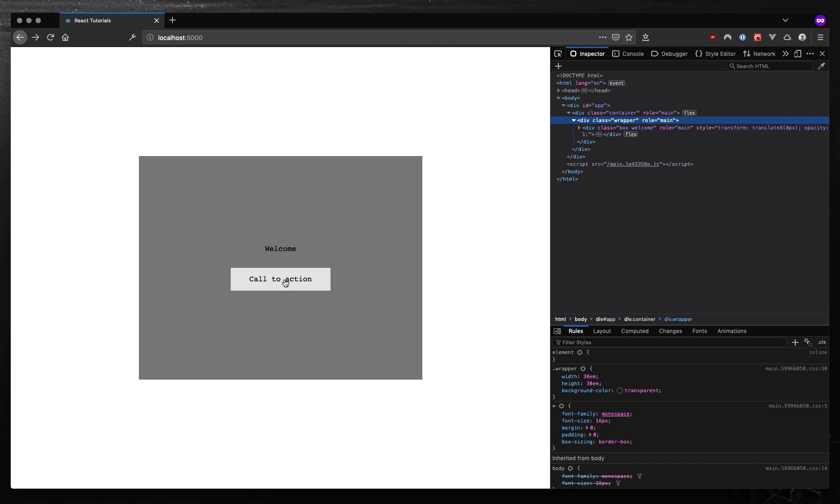The image size is (840, 504).
Task: Click the transparent background-color swatch
Action: tap(620, 390)
